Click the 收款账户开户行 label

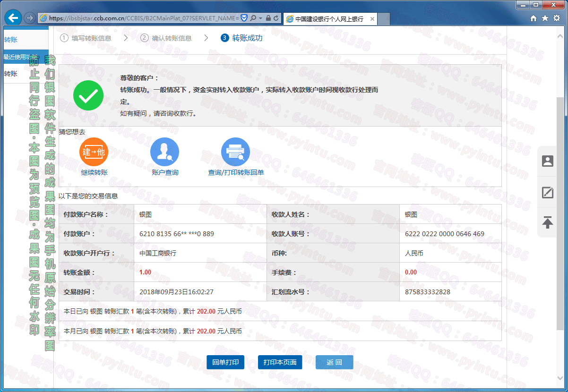[89, 253]
